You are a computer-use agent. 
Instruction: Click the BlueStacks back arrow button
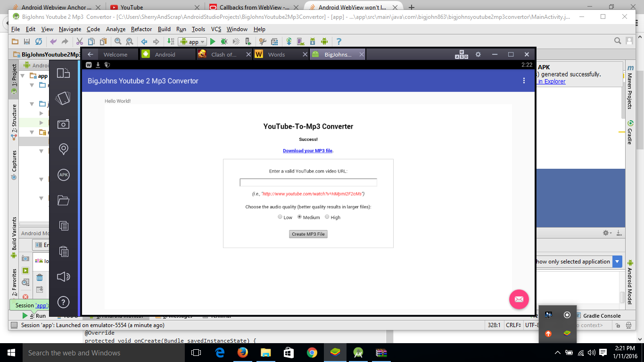(x=90, y=54)
